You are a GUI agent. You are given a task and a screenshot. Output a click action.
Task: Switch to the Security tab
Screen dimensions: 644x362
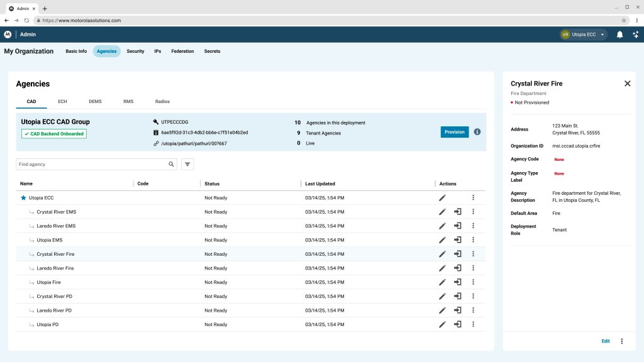click(x=135, y=52)
